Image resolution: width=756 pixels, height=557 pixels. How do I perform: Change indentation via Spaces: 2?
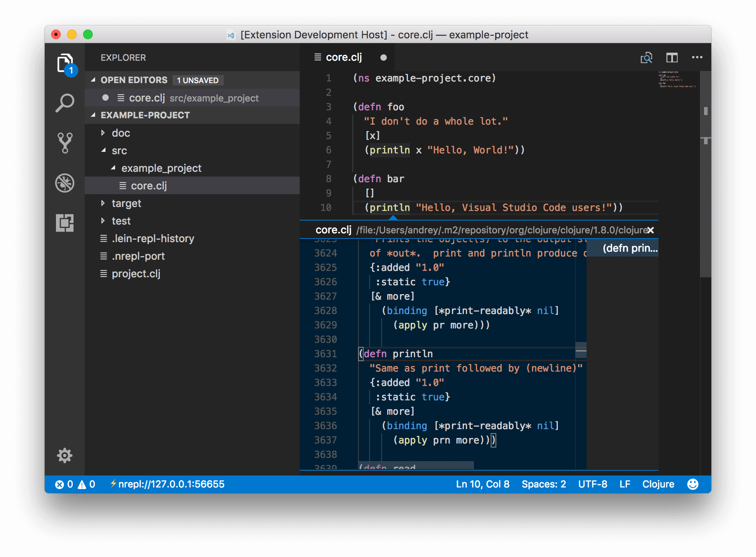[x=544, y=484]
